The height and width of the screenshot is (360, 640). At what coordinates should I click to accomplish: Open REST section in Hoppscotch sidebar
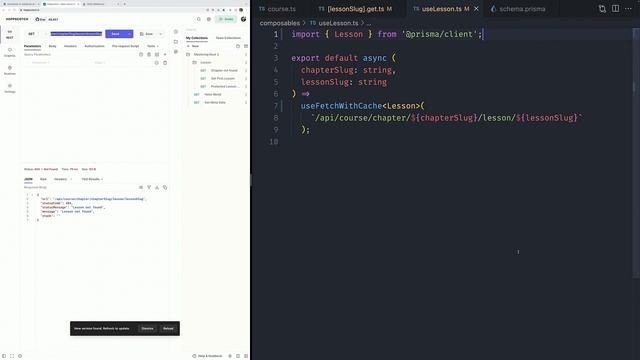pyautogui.click(x=10, y=34)
